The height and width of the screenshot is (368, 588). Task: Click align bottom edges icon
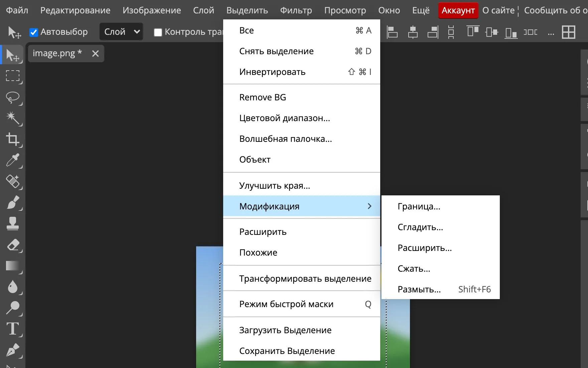click(511, 33)
